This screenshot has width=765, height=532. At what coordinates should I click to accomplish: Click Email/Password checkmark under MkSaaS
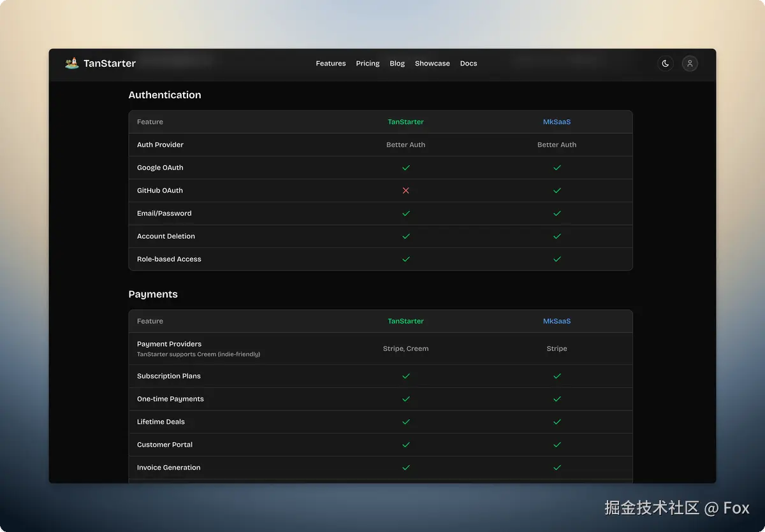coord(557,213)
